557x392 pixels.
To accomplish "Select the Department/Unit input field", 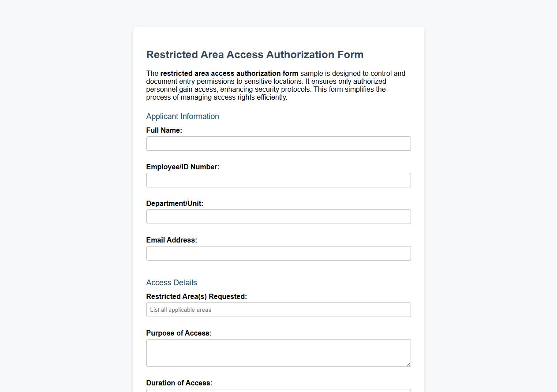I will (x=278, y=217).
